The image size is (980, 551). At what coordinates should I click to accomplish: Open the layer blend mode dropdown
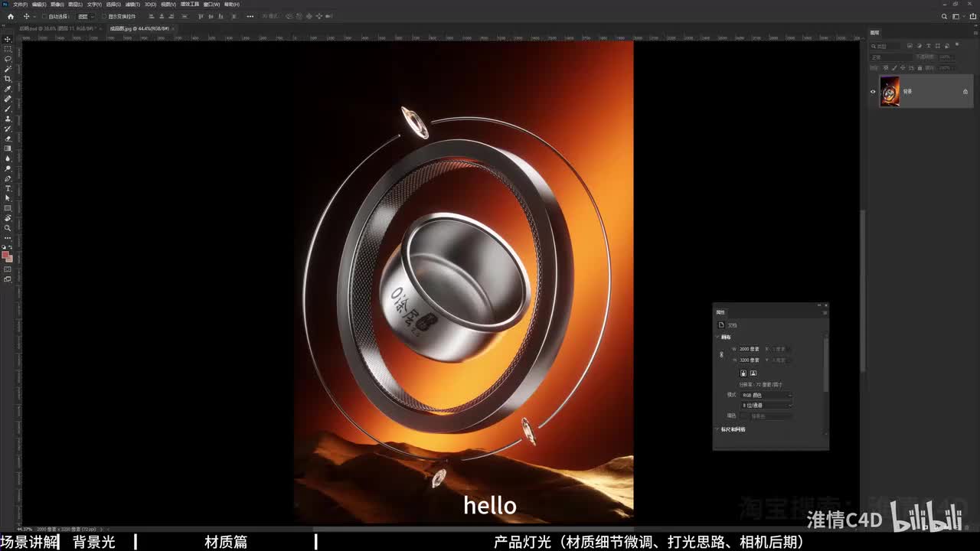point(892,57)
